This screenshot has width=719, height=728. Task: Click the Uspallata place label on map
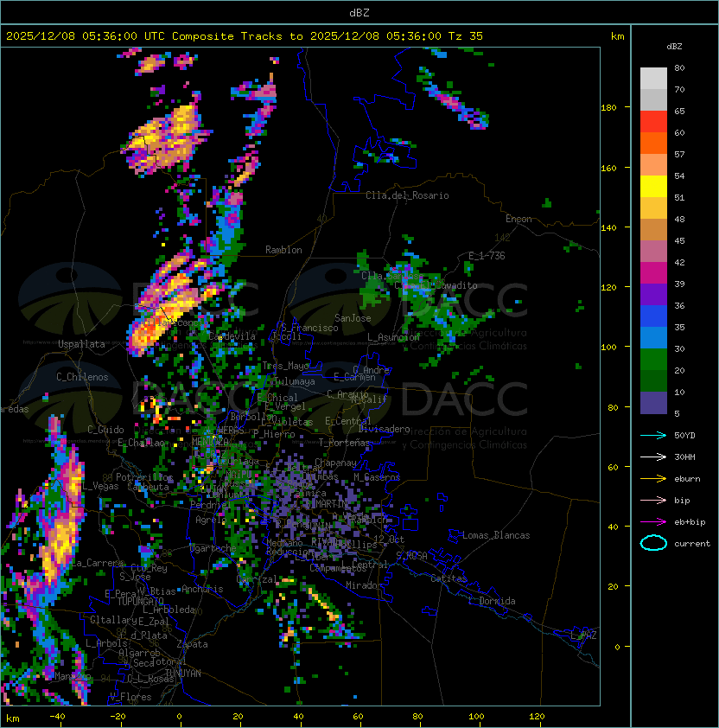(81, 344)
